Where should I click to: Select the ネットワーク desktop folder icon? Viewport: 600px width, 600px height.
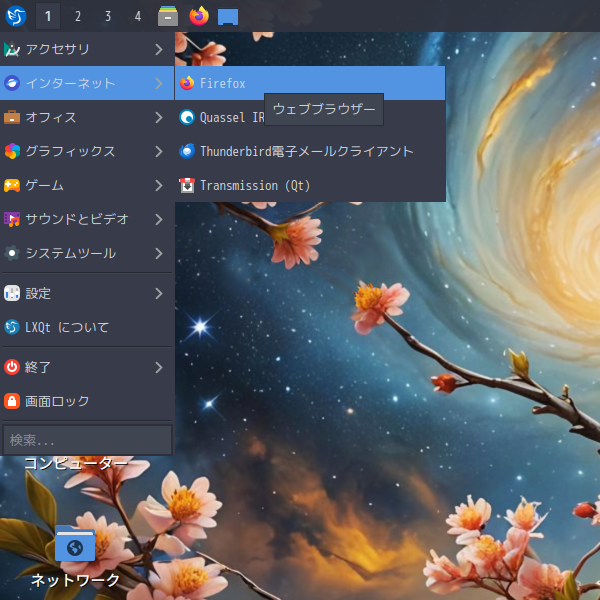(75, 544)
